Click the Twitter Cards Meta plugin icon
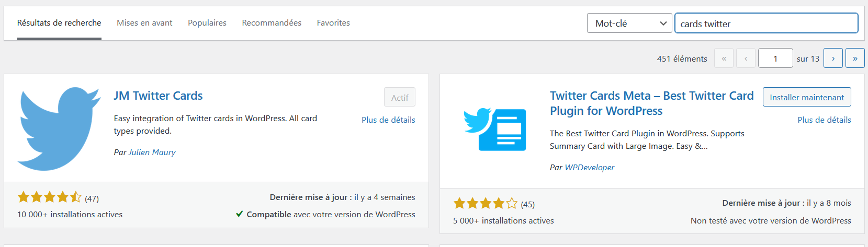Screen dimensions: 868x247 pos(495,129)
